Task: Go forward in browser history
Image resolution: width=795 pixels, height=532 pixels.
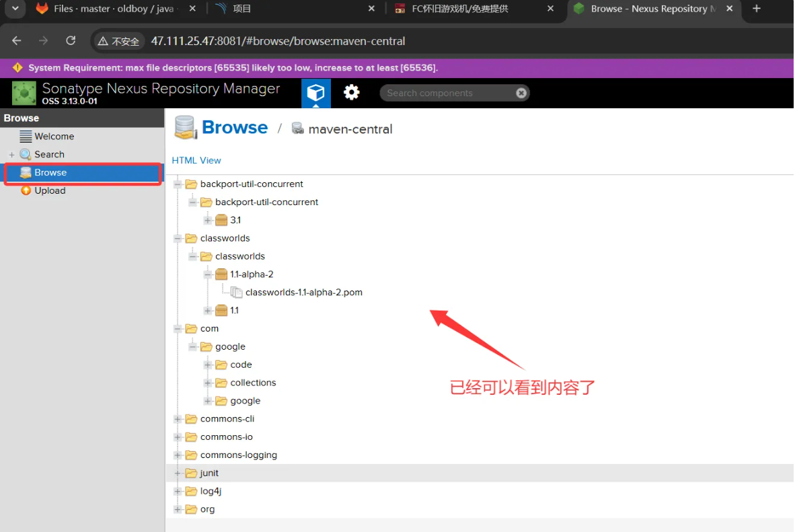Action: (44, 40)
